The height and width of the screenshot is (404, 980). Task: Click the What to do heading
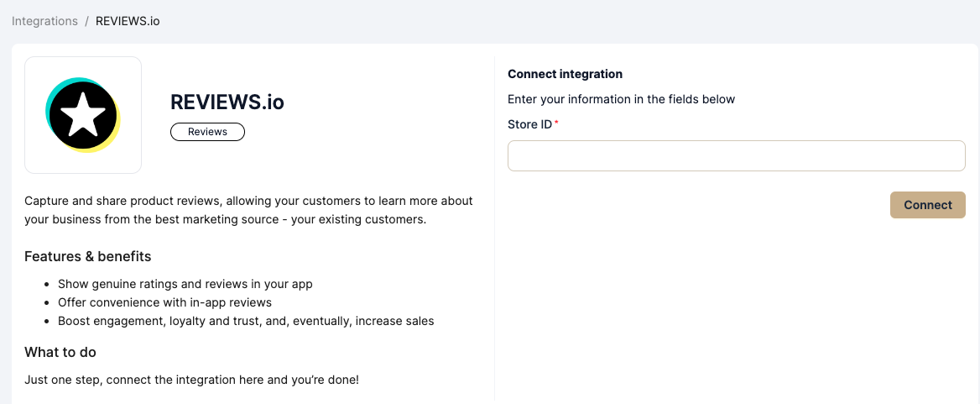(x=60, y=352)
